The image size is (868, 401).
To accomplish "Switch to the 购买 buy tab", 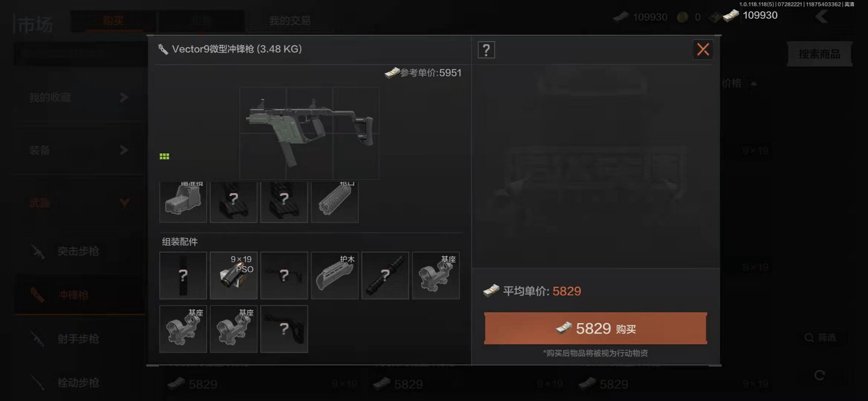I will [x=113, y=21].
